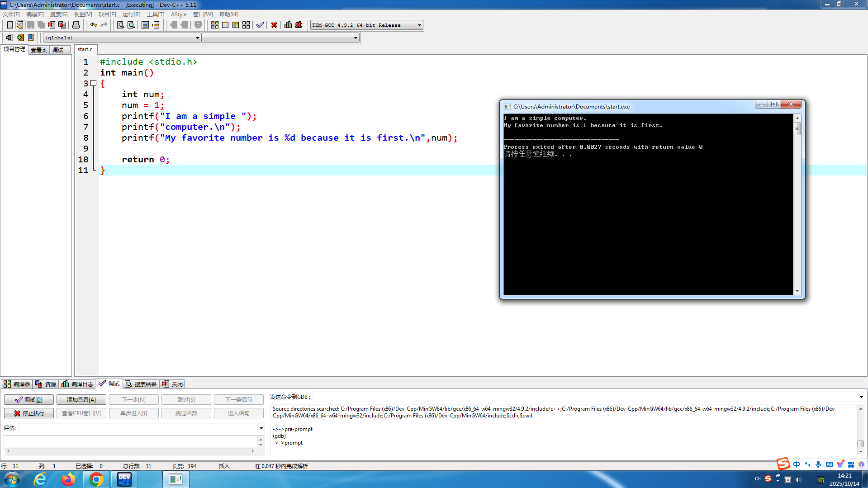Open the 运行[R] menu
The image size is (868, 488).
pos(131,14)
